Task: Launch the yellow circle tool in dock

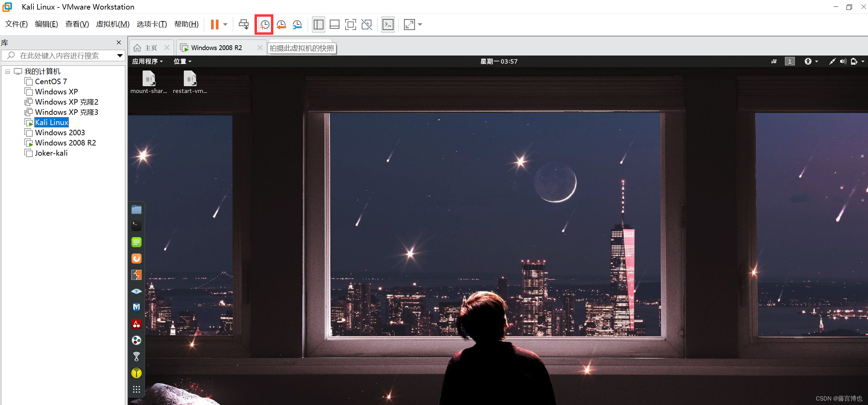Action: [x=136, y=373]
